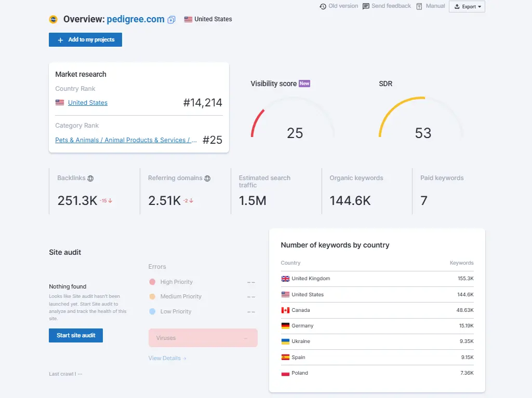This screenshot has height=398, width=532.
Task: Click the Last crawl text
Action: (65, 374)
